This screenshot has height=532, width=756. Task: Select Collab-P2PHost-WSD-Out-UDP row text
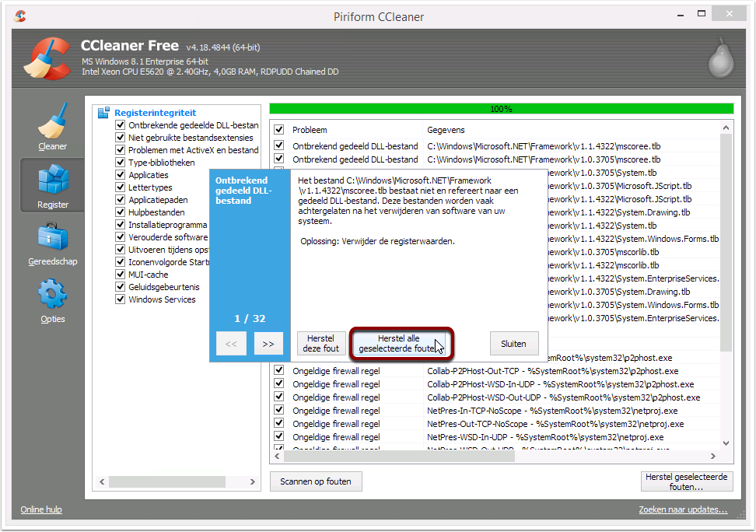click(x=564, y=397)
